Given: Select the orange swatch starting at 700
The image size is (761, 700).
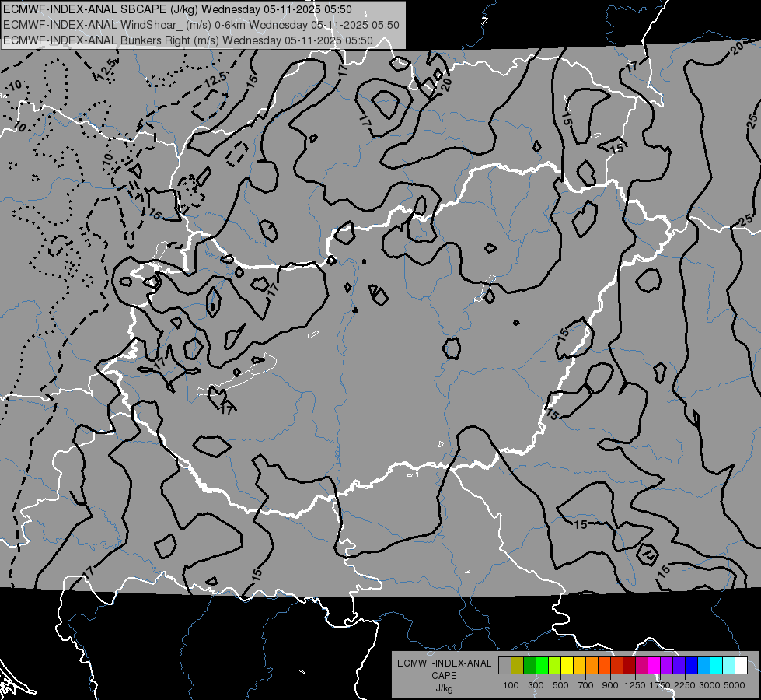Looking at the screenshot, I should coord(592,666).
